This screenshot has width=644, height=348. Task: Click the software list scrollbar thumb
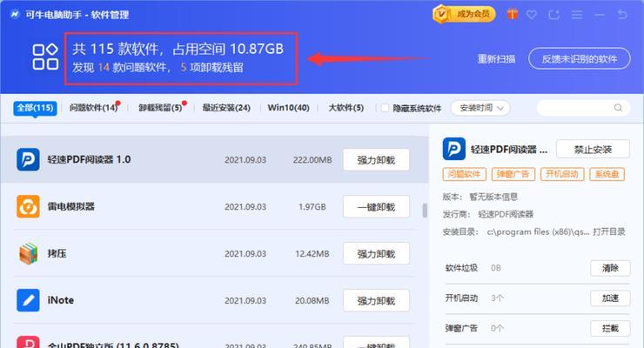tap(425, 211)
